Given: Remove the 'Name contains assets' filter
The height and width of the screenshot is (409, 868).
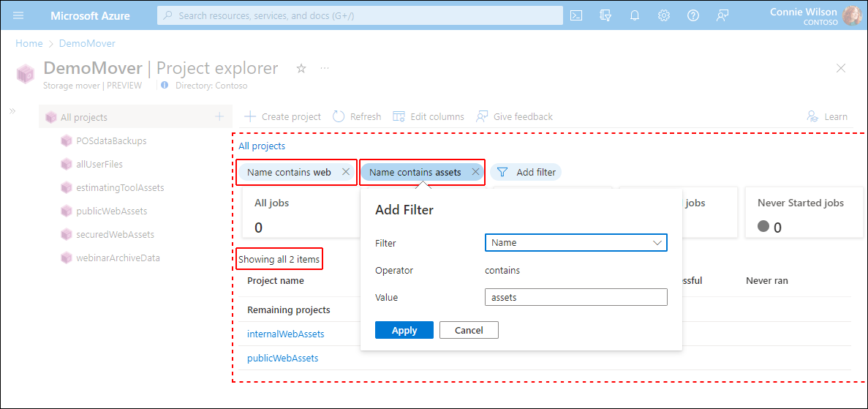Looking at the screenshot, I should click(x=475, y=172).
